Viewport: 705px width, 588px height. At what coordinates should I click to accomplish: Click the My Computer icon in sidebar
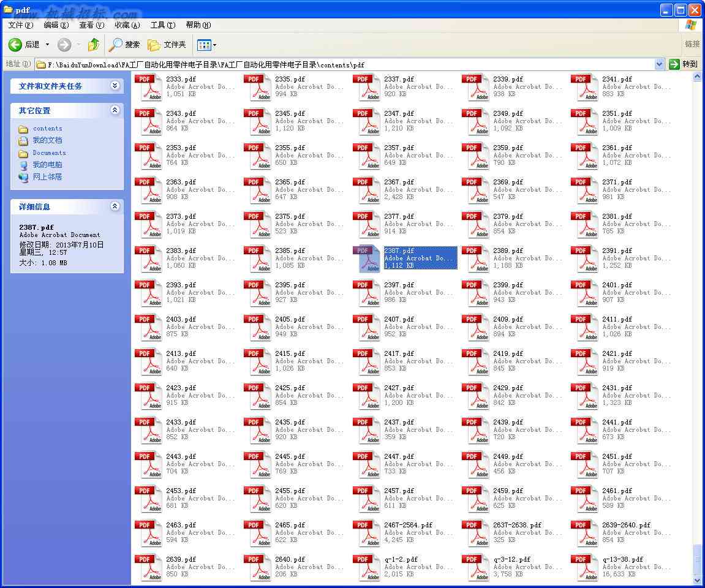pyautogui.click(x=23, y=165)
